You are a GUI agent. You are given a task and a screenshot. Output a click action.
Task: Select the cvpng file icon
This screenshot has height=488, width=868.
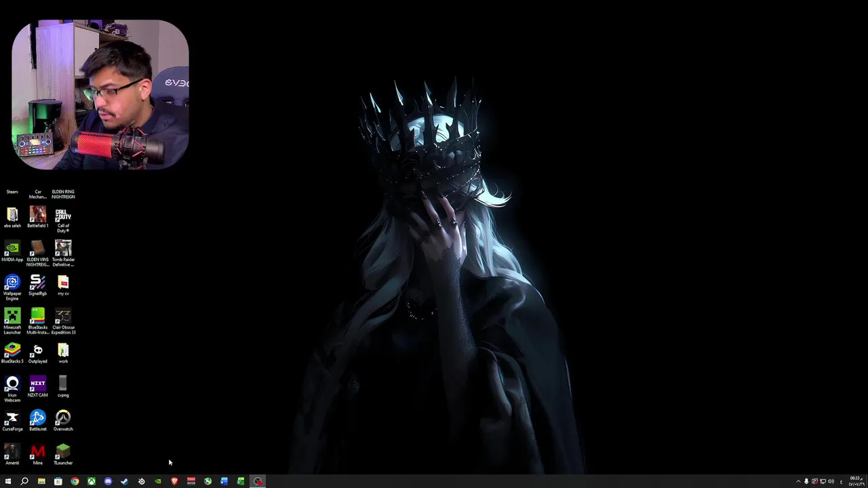(63, 387)
